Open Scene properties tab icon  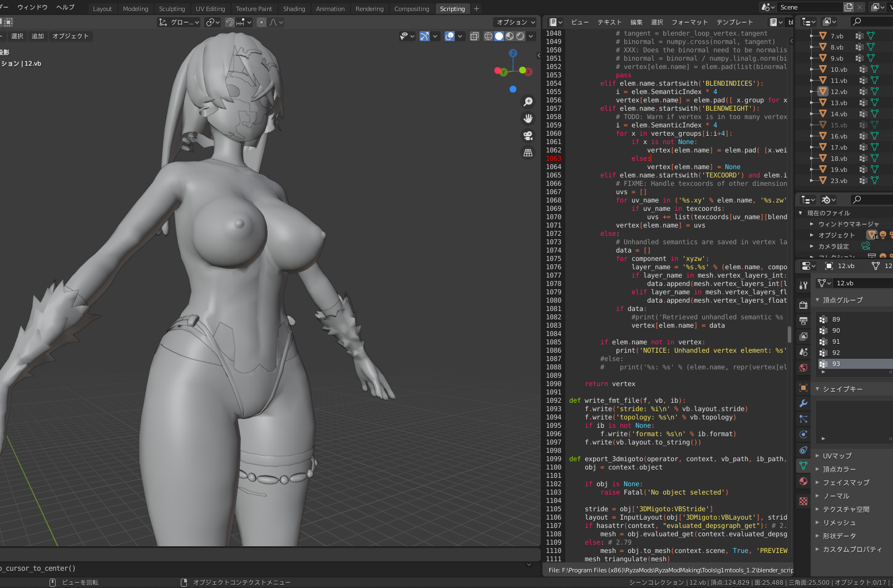803,352
